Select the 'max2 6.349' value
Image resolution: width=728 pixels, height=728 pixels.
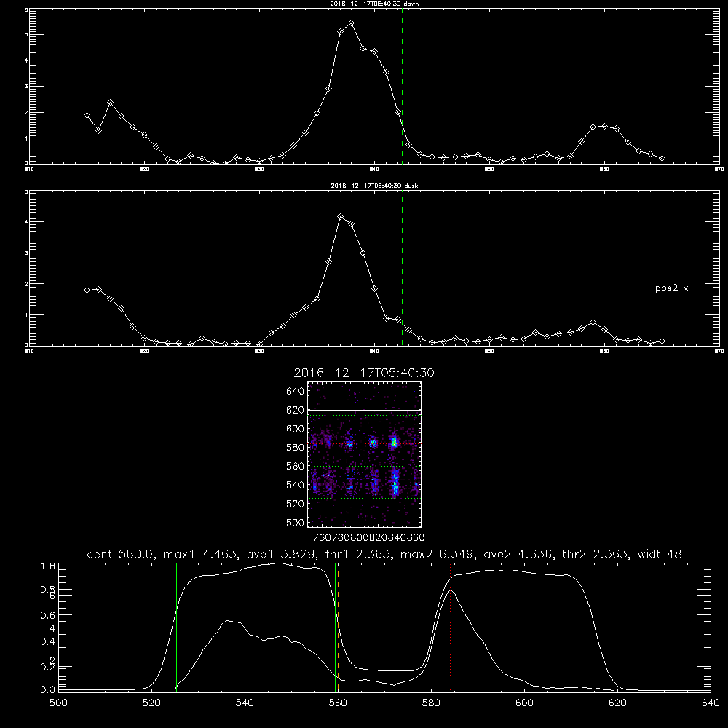pyautogui.click(x=438, y=554)
